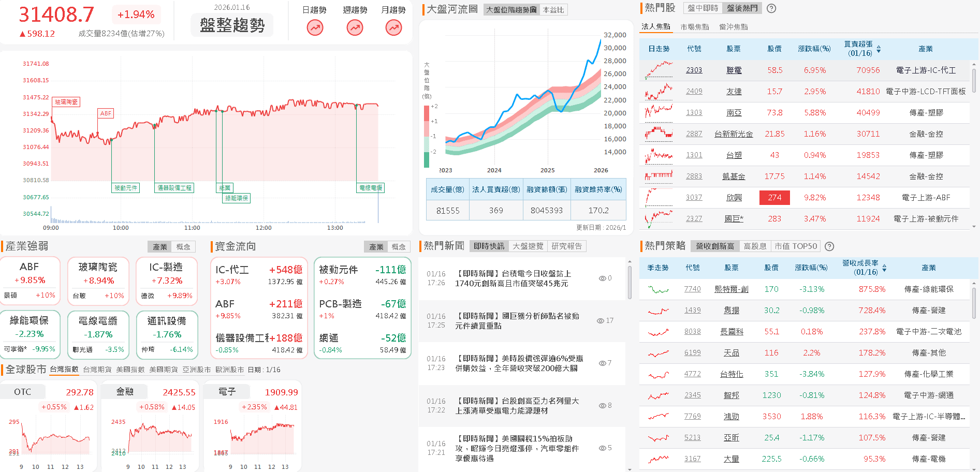Screen dimensions: 980x472
Task: Switch 資金流向 panel to 概念 view
Action: tap(399, 247)
